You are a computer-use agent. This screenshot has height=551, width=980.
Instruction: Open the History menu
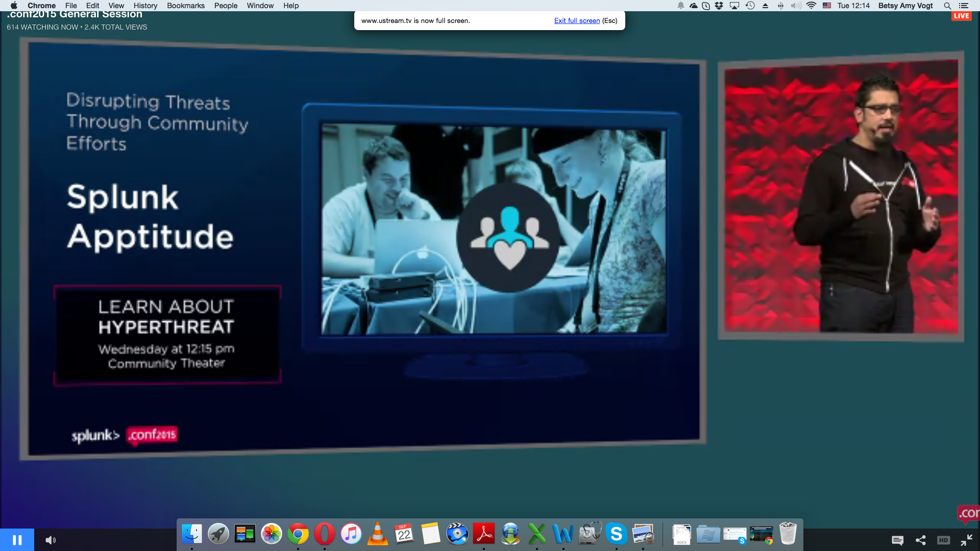click(x=145, y=6)
